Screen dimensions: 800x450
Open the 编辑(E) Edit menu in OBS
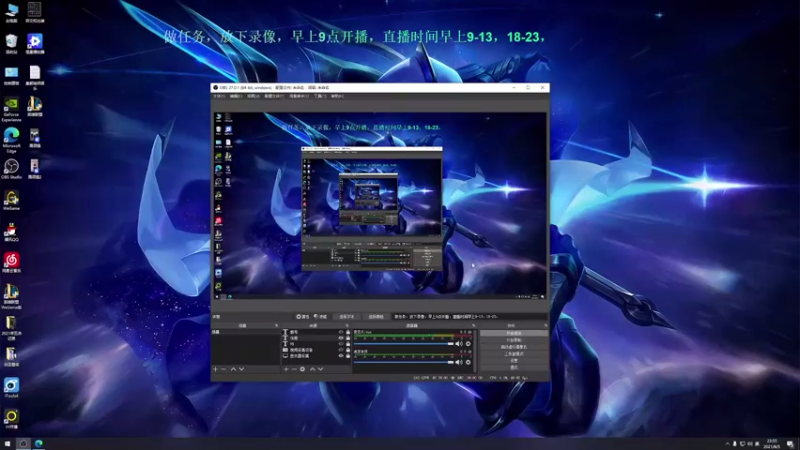pyautogui.click(x=236, y=96)
